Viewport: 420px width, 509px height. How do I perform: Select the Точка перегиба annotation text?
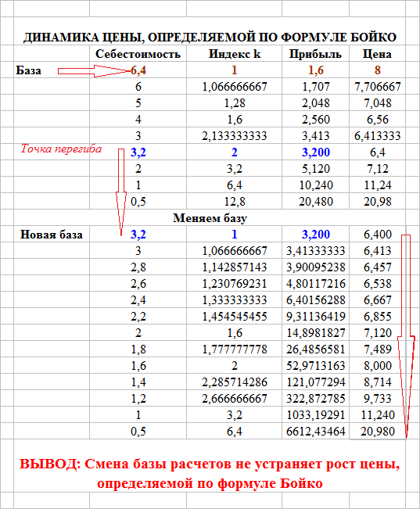[x=61, y=149]
